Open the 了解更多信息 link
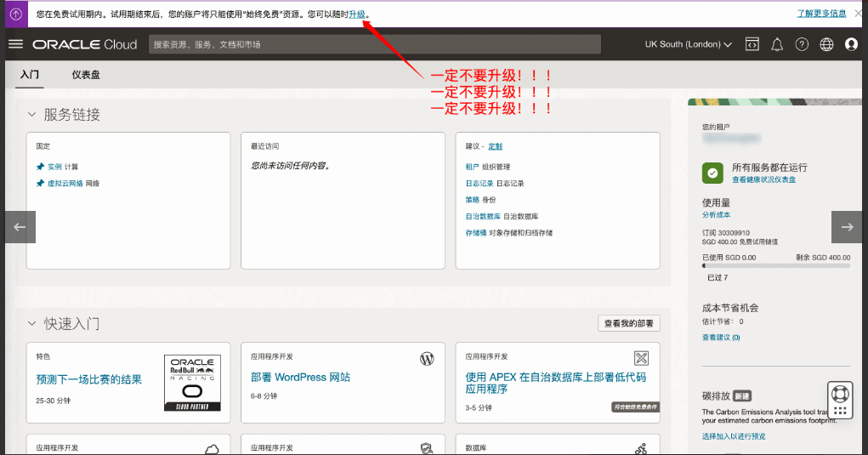Image resolution: width=868 pixels, height=455 pixels. pos(821,14)
